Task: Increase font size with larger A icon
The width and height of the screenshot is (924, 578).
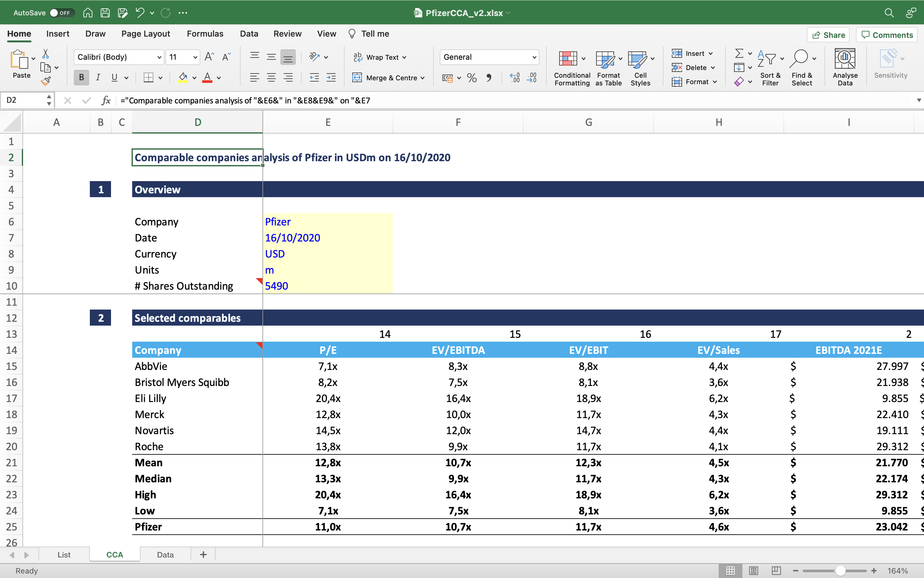Action: pos(209,57)
